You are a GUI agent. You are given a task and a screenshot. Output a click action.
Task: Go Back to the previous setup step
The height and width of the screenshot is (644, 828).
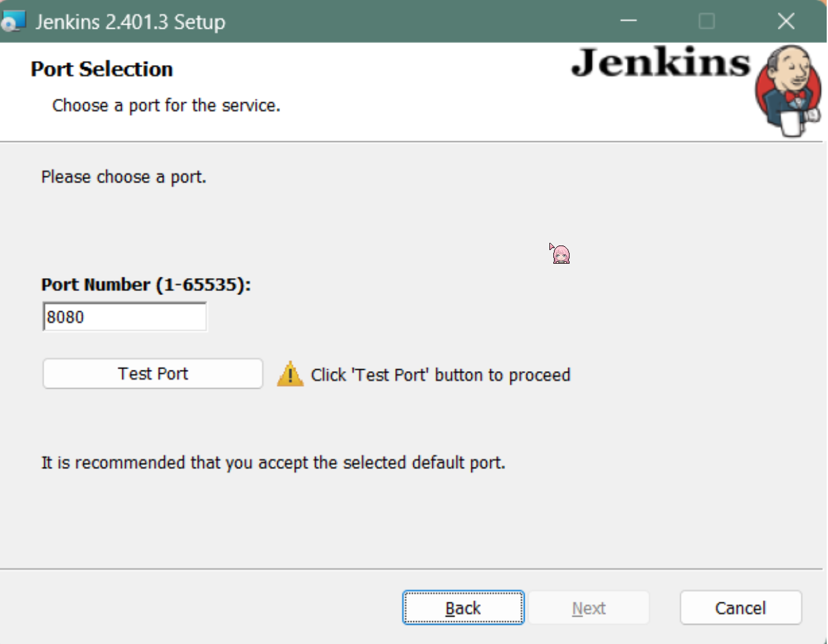(x=463, y=608)
